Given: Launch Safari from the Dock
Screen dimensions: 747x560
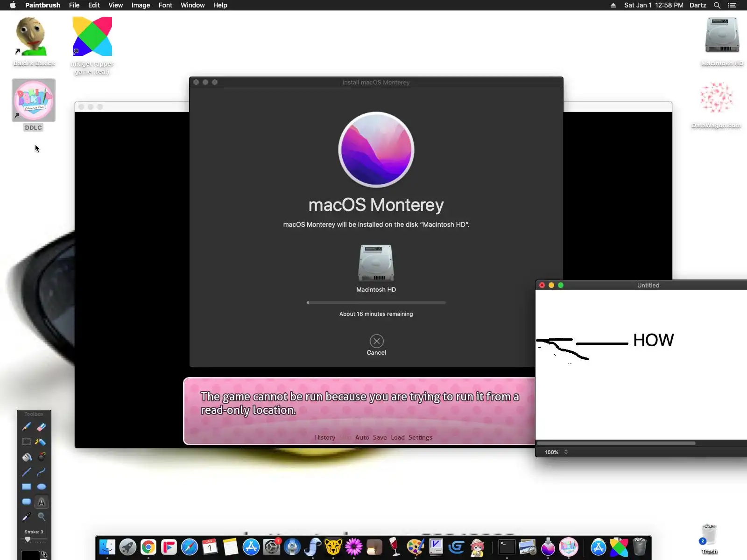Looking at the screenshot, I should 190,547.
